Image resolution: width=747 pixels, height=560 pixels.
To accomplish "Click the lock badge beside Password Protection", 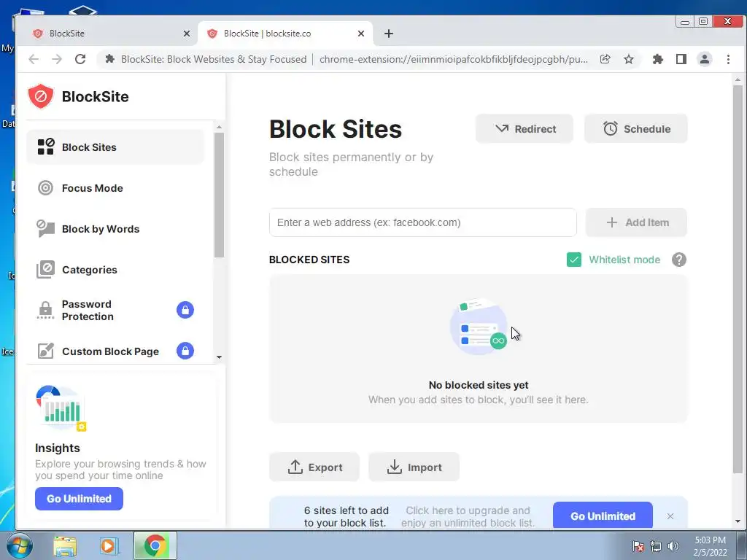I will (x=185, y=310).
